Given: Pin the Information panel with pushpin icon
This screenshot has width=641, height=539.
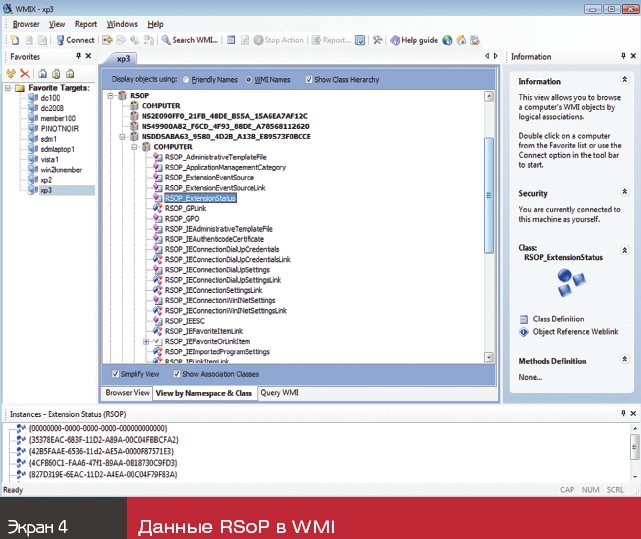Looking at the screenshot, I should (x=619, y=57).
